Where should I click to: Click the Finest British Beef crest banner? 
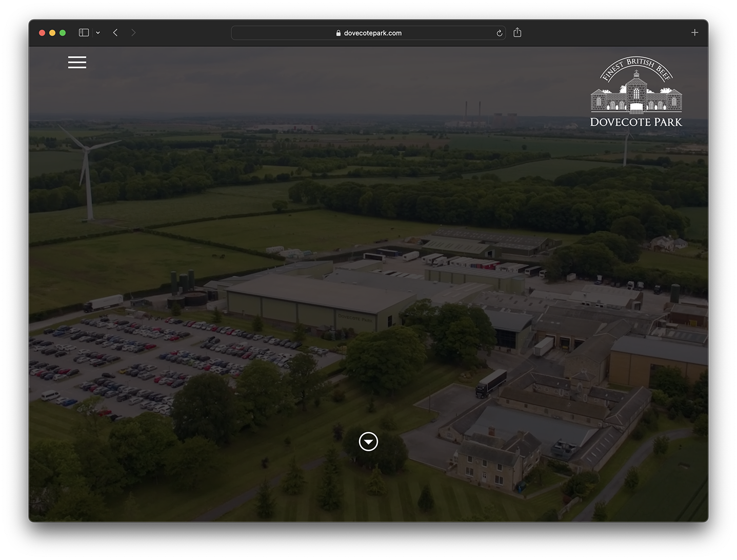(x=636, y=68)
